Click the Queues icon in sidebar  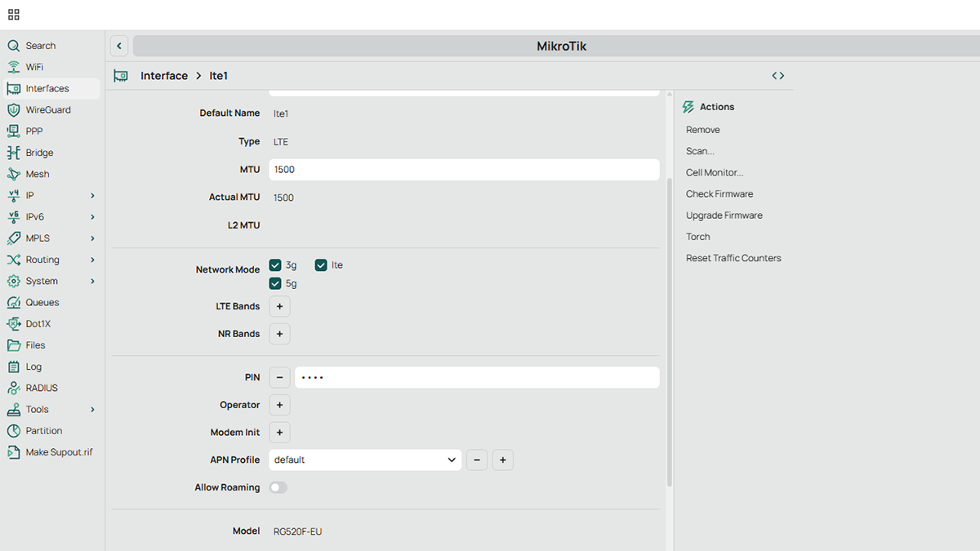(x=13, y=302)
